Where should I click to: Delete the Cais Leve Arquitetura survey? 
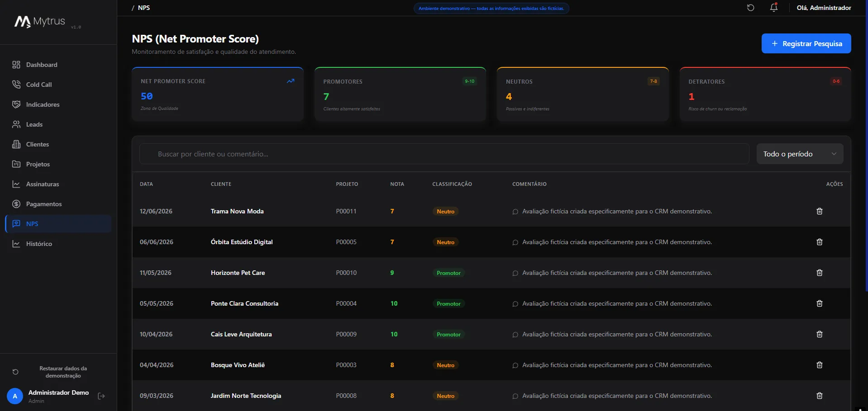pyautogui.click(x=819, y=334)
